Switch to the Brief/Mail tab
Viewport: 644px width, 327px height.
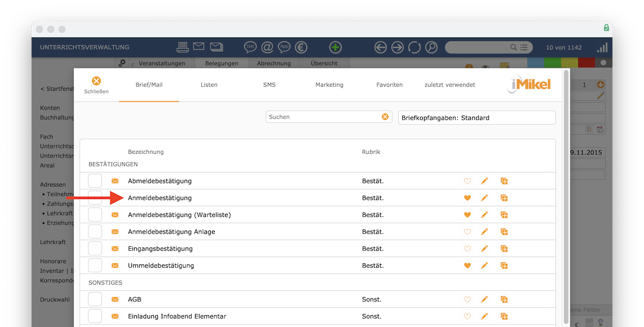[x=149, y=85]
